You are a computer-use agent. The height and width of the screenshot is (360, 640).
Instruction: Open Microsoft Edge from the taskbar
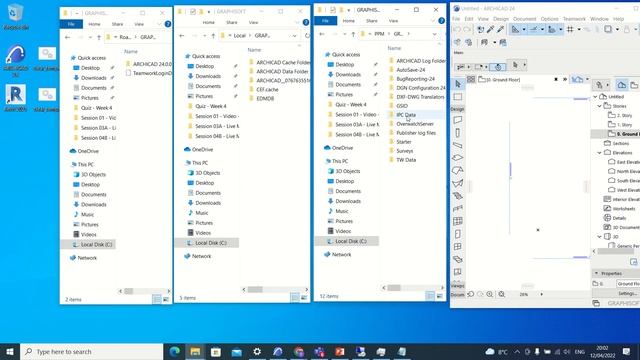(175, 351)
